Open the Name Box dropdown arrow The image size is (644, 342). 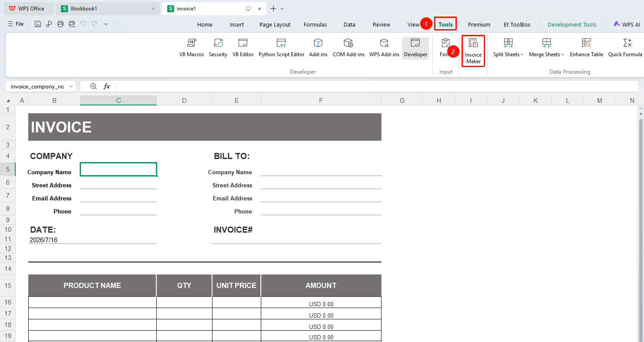(x=71, y=86)
